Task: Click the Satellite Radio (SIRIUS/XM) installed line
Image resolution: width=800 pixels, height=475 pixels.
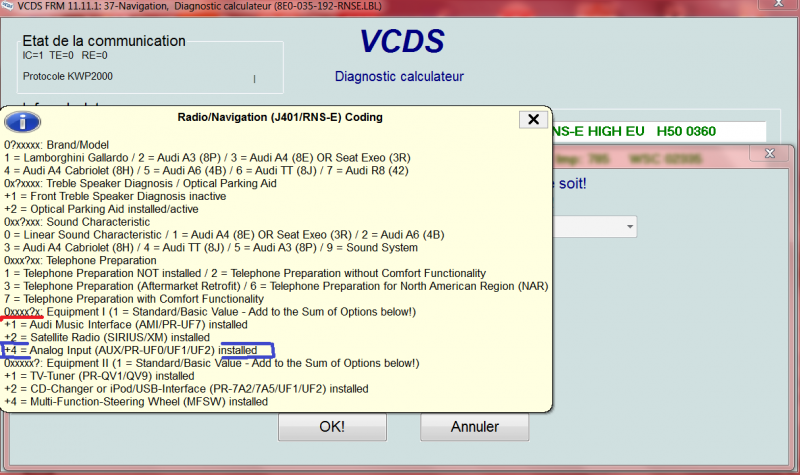Action: (x=106, y=337)
